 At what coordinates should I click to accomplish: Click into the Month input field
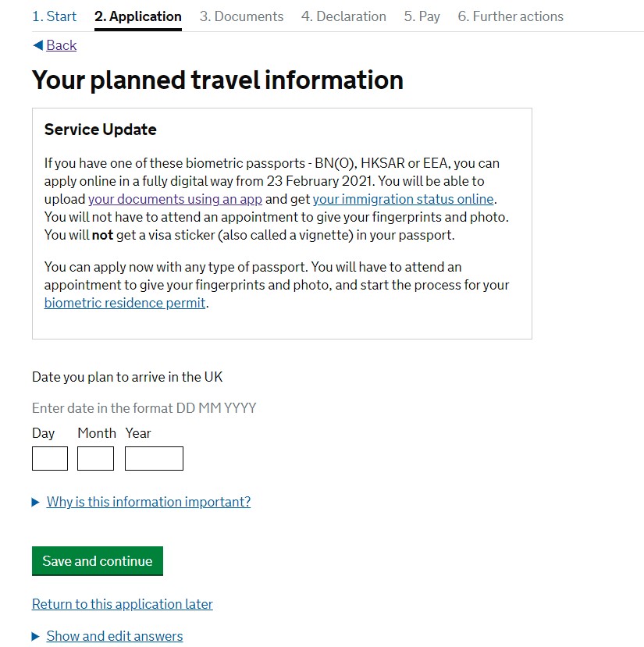[x=95, y=459]
